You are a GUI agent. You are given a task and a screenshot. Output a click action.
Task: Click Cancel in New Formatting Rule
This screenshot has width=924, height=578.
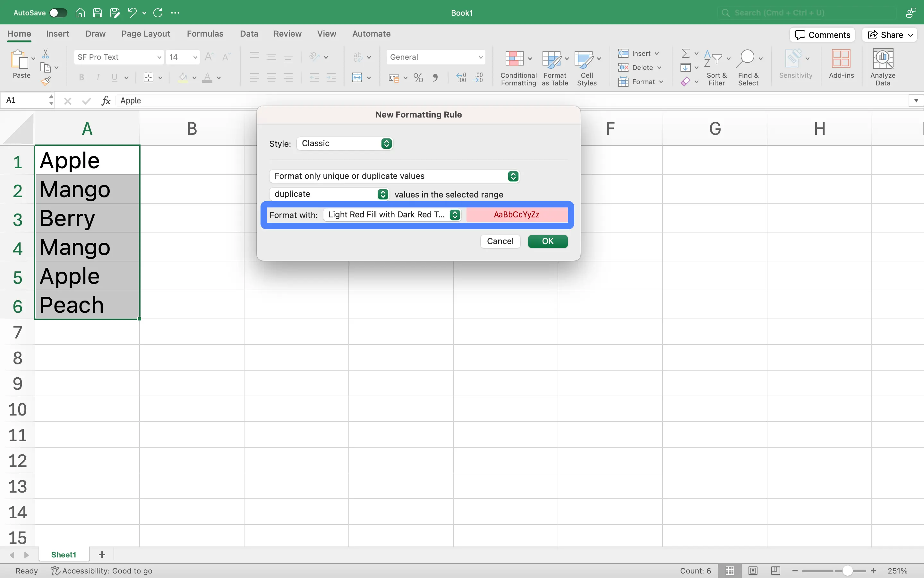pos(500,241)
